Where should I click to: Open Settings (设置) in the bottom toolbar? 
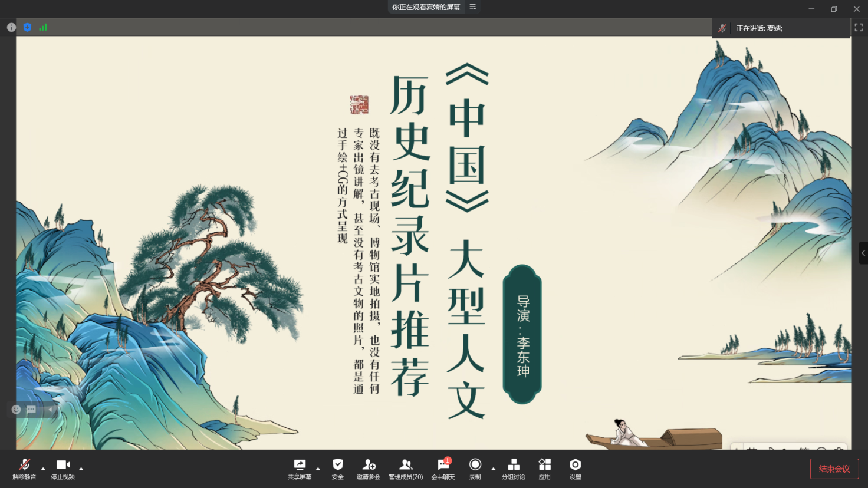click(x=576, y=469)
